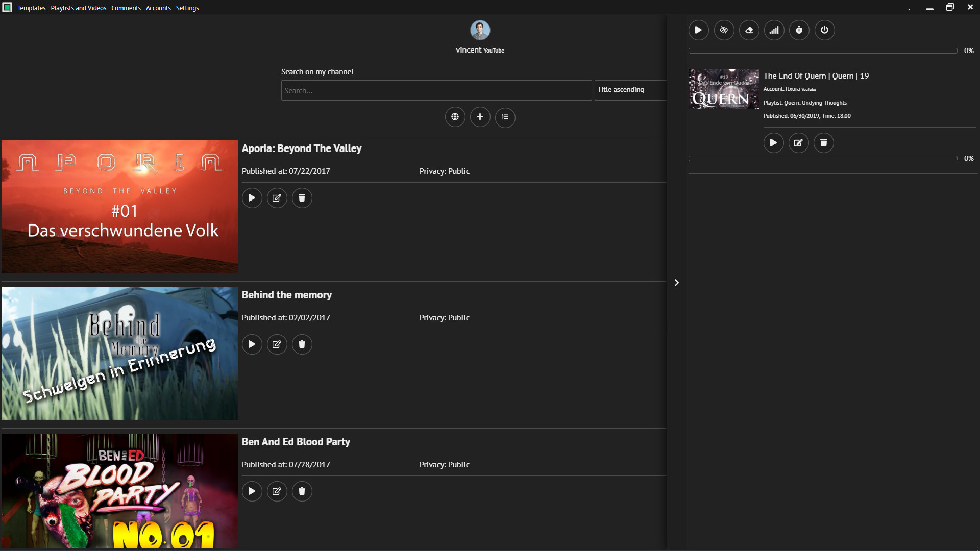Play the 'Aporia: Beyond The Valley' video
The image size is (980, 551).
(252, 198)
